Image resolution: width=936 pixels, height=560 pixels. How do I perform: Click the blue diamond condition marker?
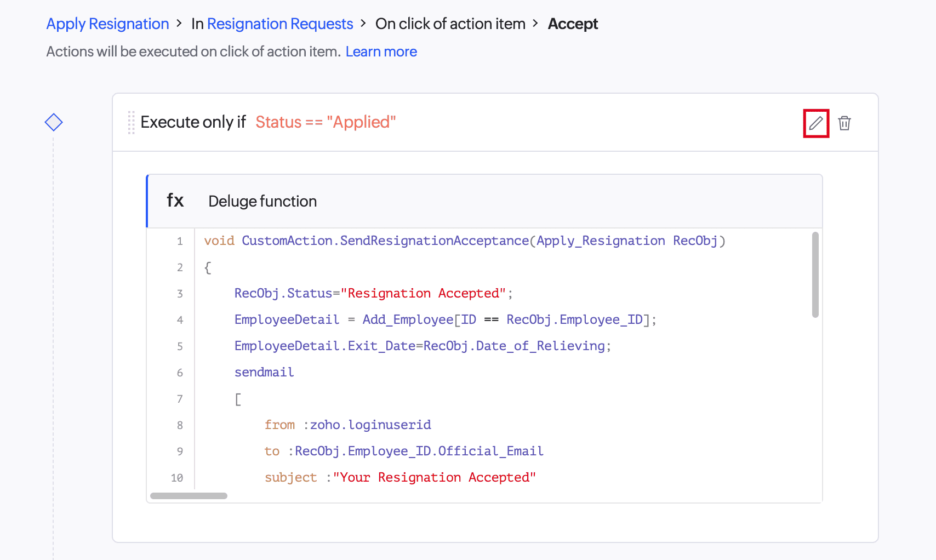click(x=54, y=122)
